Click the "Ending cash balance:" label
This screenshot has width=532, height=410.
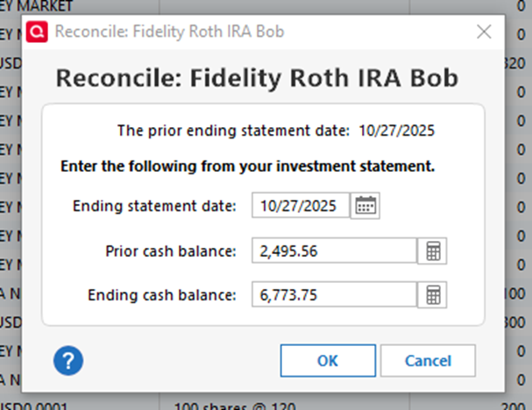click(x=162, y=295)
